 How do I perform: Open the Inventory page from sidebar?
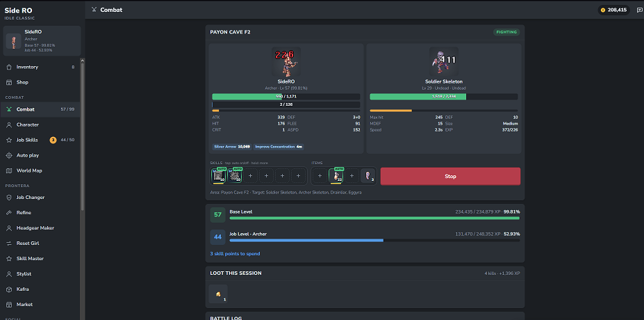(40, 67)
